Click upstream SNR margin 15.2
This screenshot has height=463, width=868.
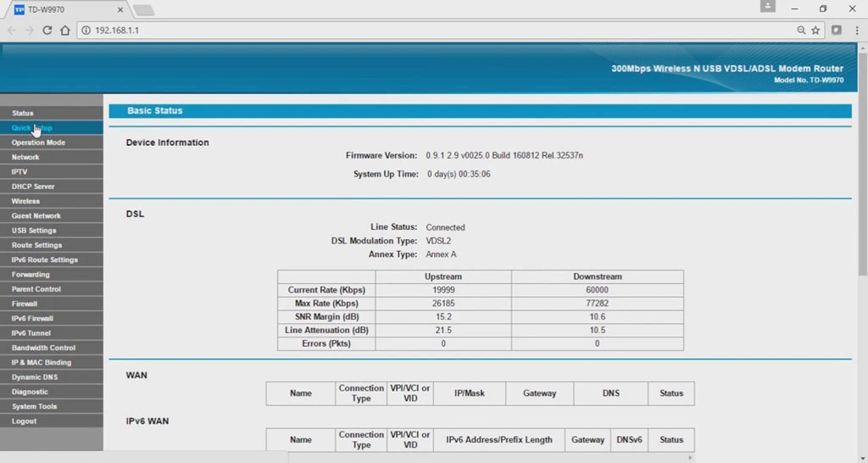click(x=443, y=317)
